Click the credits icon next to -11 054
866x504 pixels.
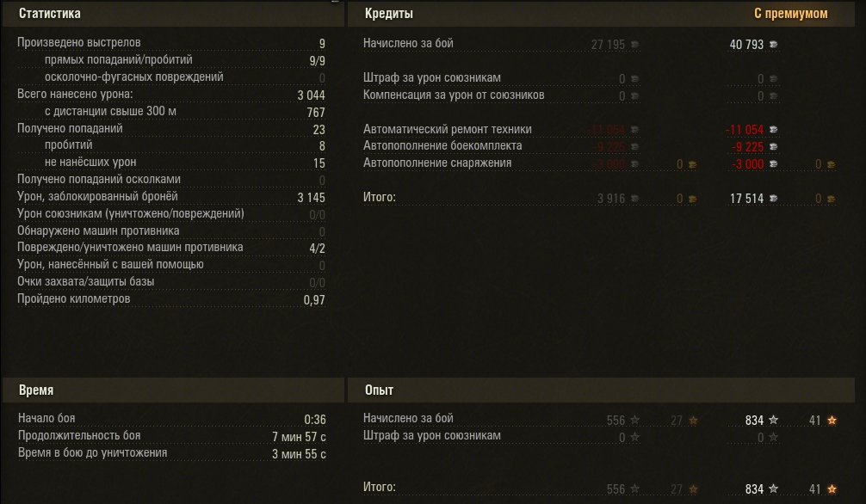point(774,130)
